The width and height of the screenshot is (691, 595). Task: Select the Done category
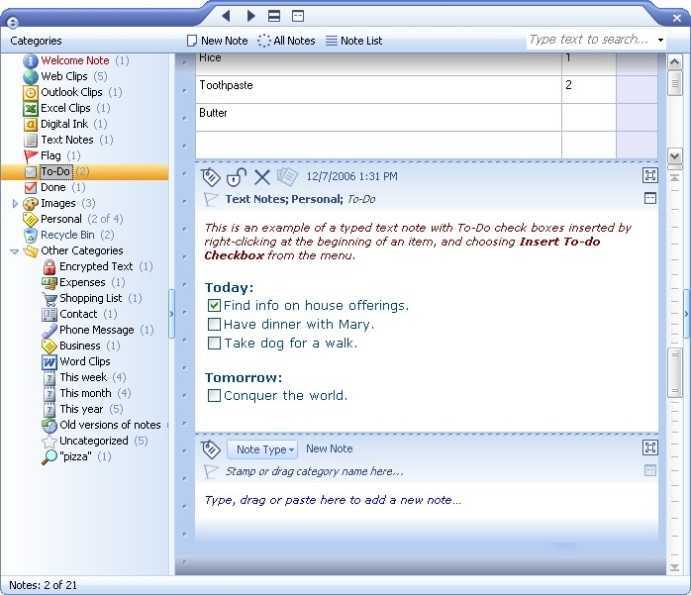point(53,188)
